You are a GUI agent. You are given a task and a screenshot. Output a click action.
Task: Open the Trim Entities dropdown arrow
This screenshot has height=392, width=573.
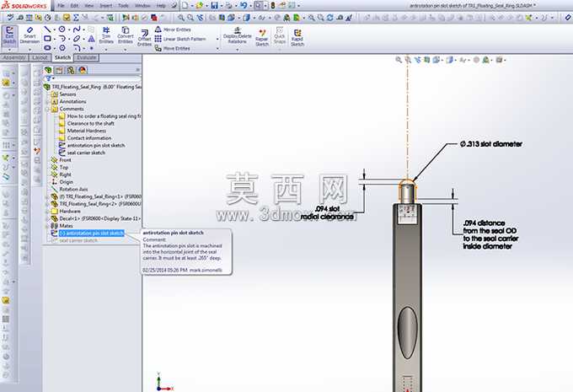pos(106,50)
